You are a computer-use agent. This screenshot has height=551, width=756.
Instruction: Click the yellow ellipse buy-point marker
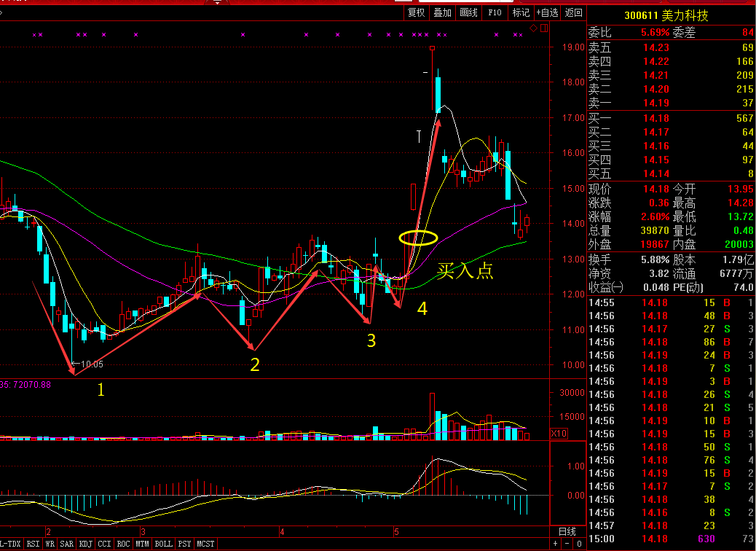[x=418, y=238]
